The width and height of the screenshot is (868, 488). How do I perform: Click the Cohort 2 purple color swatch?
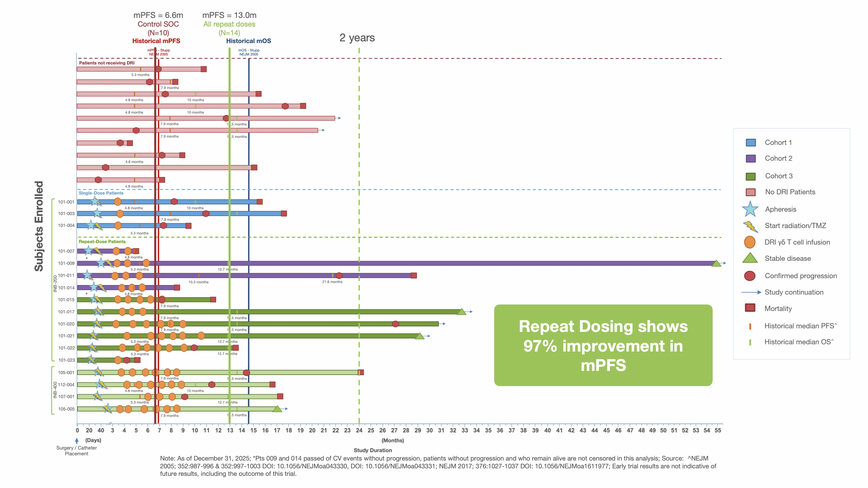pos(751,159)
